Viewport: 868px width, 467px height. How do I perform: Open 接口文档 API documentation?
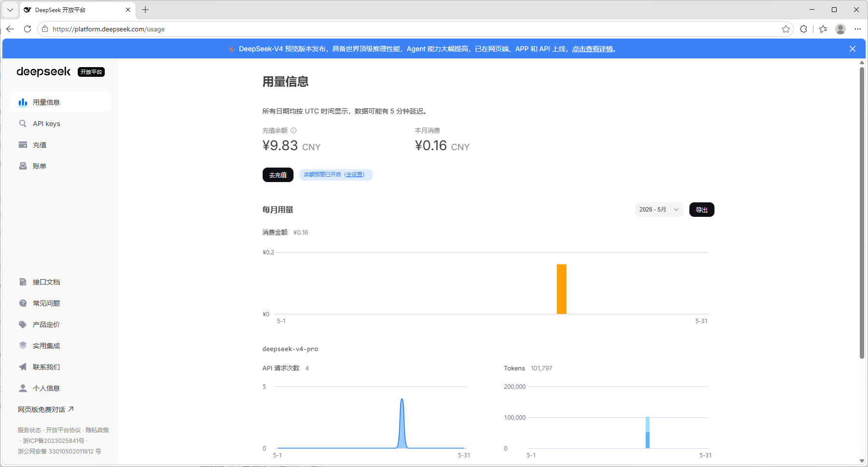pos(60,282)
